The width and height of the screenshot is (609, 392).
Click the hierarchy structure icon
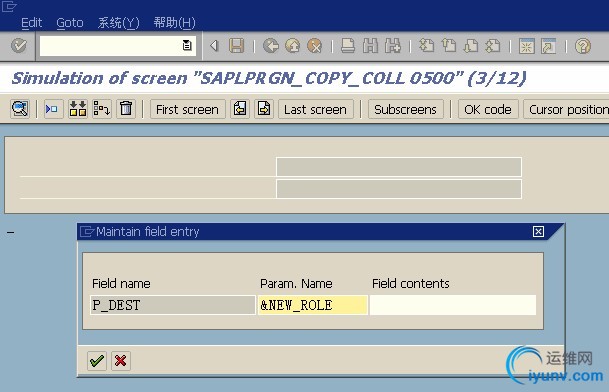click(x=102, y=109)
